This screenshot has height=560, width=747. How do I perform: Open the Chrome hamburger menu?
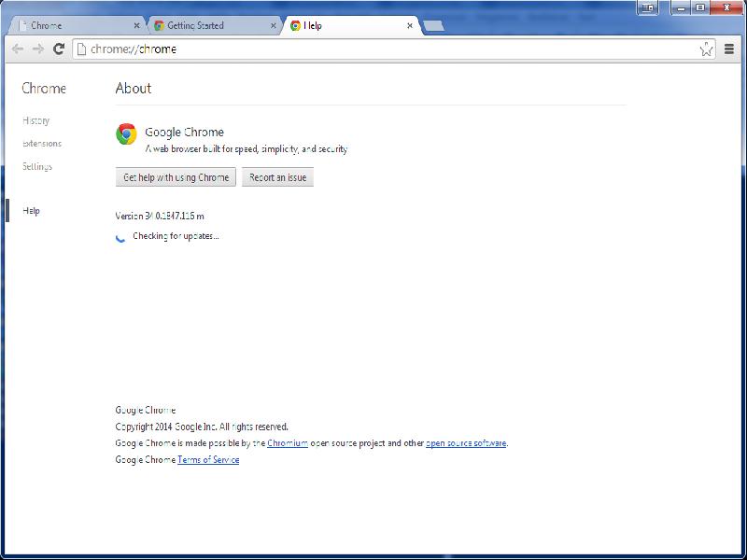729,49
